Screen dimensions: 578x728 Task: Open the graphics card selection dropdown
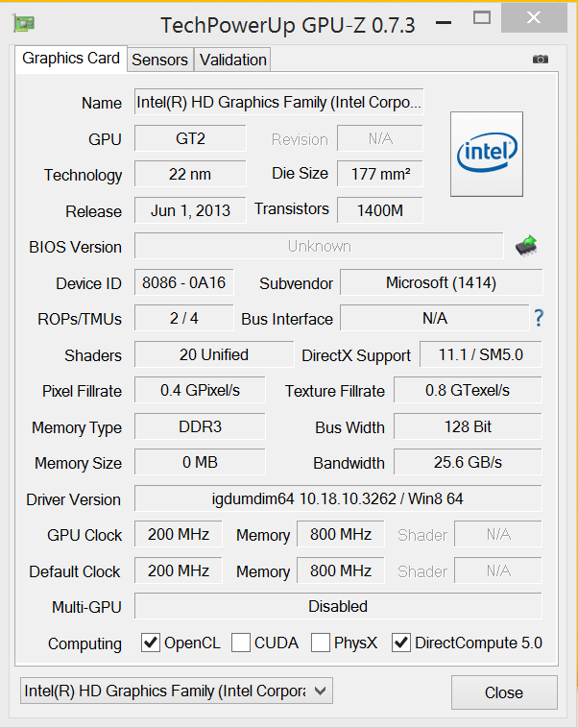[x=176, y=690]
